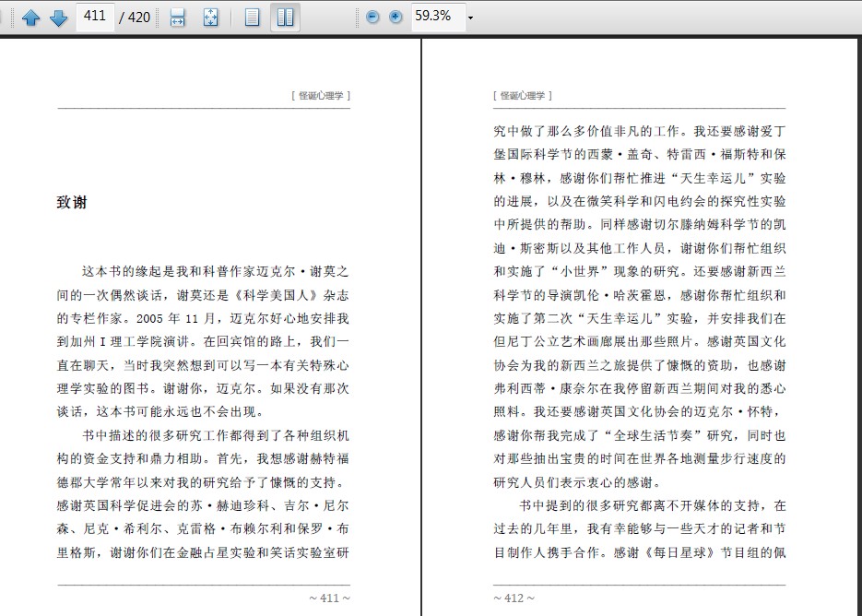Click the text line starting 这本书的缘起
Screen dimensions: 862x616
[x=216, y=272]
